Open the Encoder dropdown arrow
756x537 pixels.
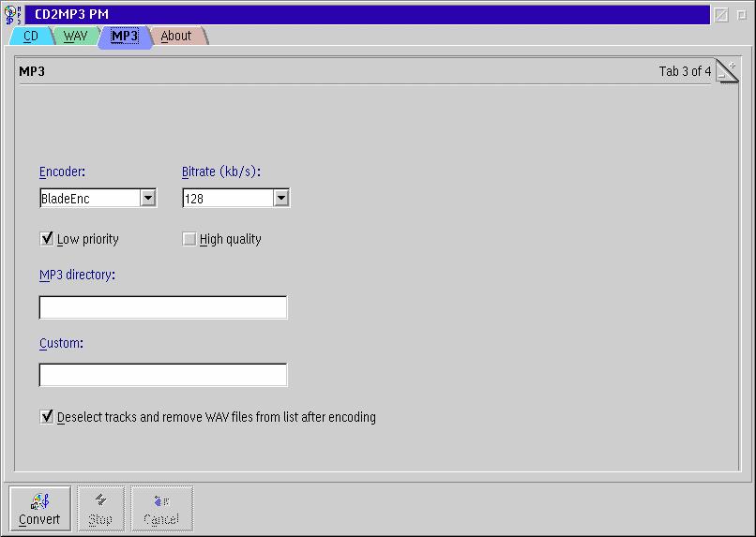(x=148, y=198)
